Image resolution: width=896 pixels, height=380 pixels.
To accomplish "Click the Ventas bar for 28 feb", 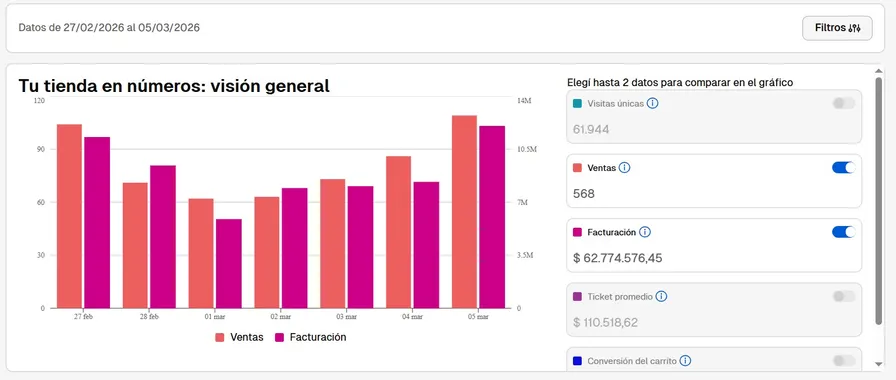I will [135, 245].
